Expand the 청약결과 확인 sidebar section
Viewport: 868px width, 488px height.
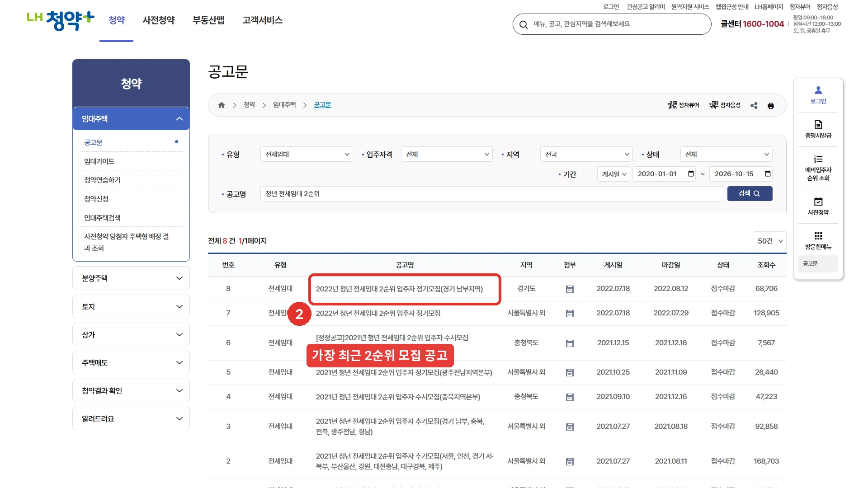click(x=131, y=391)
